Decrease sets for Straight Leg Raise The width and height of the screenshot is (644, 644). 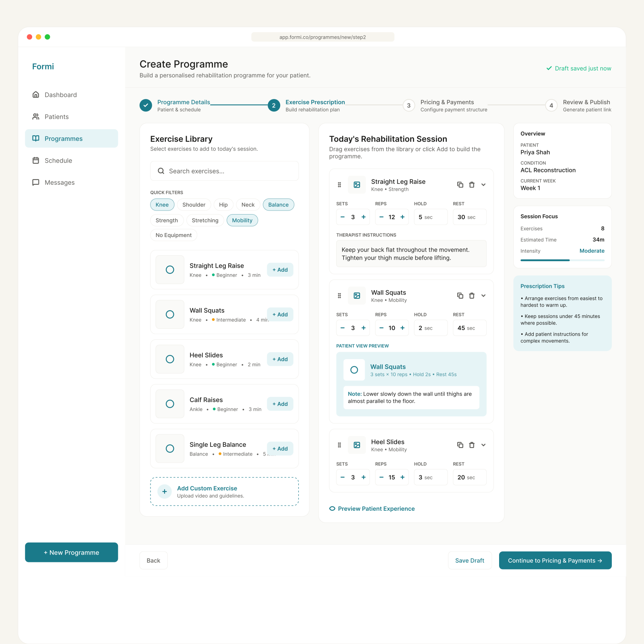click(343, 217)
